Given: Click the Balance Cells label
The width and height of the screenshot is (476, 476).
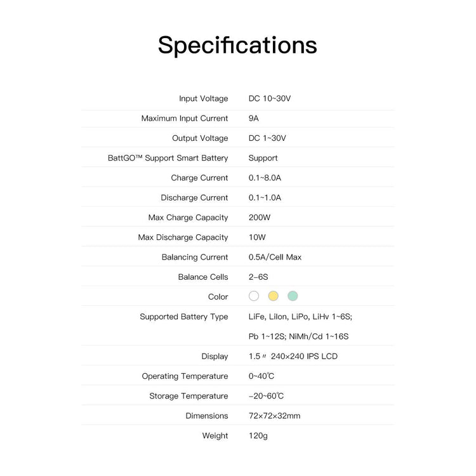Looking at the screenshot, I should coord(203,277).
